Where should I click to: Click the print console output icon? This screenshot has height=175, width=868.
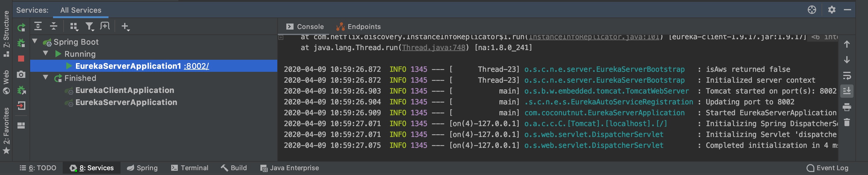click(x=847, y=107)
